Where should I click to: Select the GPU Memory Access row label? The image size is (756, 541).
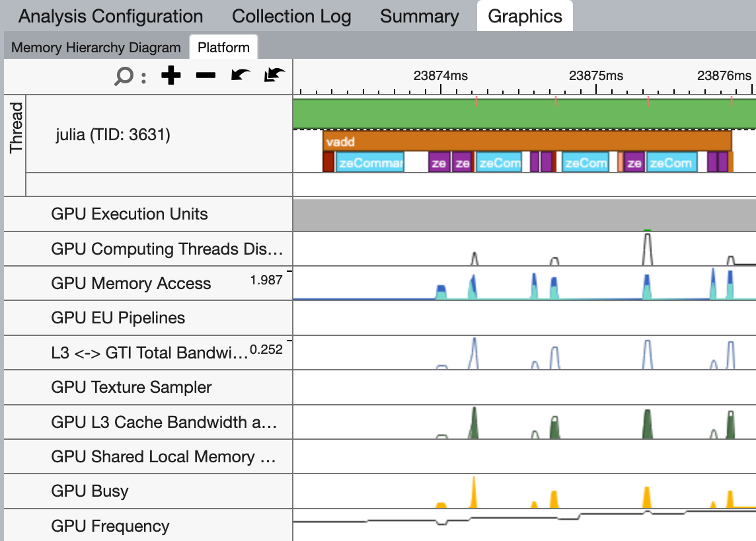(x=131, y=284)
